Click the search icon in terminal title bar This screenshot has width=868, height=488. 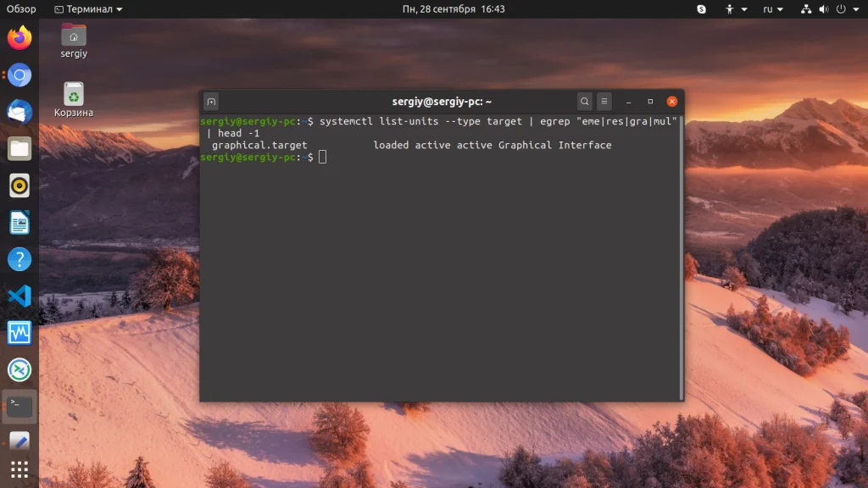pos(584,101)
